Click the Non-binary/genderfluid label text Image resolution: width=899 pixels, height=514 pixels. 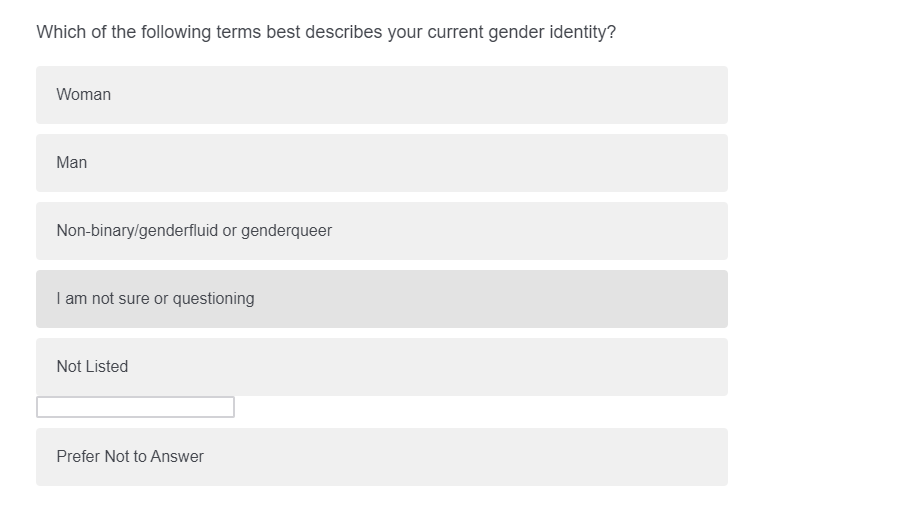tap(194, 231)
